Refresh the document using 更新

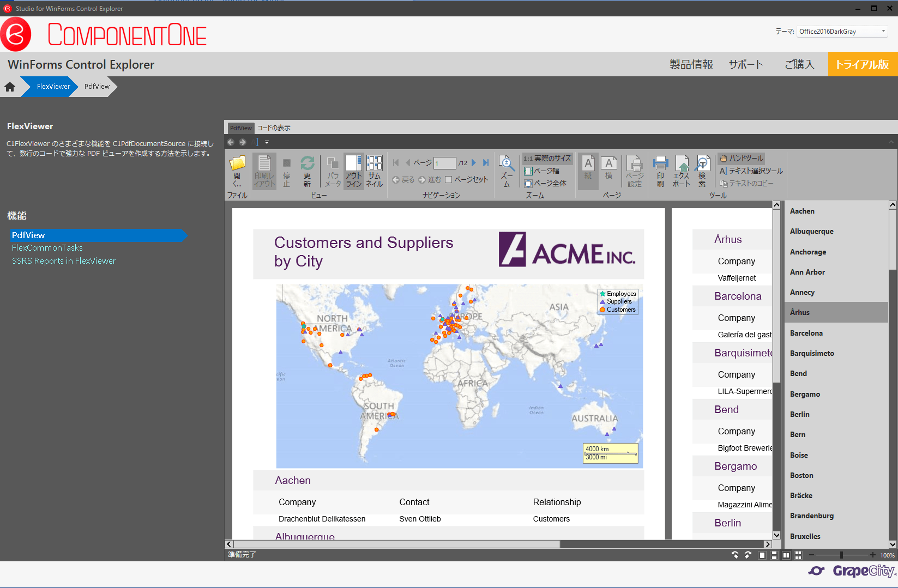coord(308,170)
